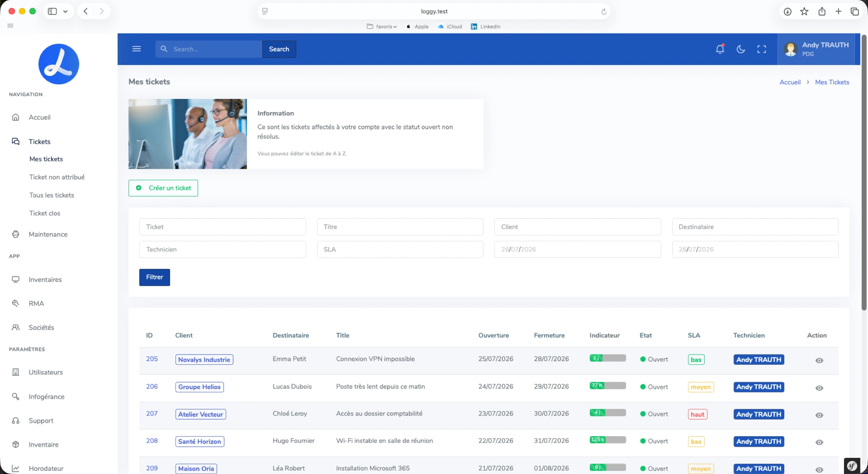
Task: Toggle dark mode with moon icon
Action: pyautogui.click(x=741, y=49)
